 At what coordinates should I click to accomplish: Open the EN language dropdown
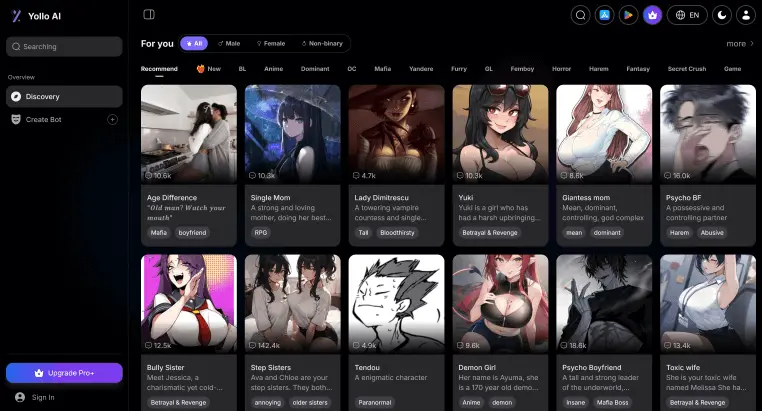pos(686,15)
